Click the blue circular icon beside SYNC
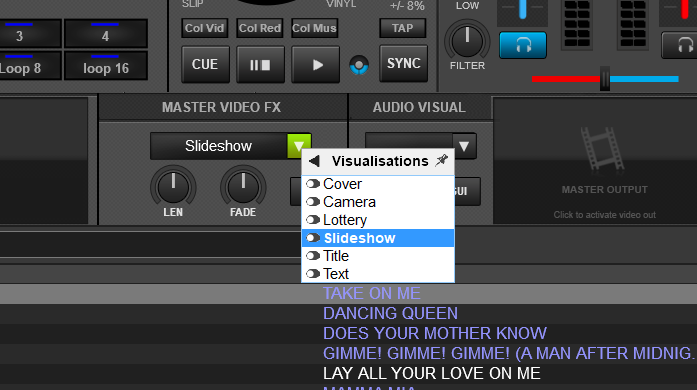 [x=359, y=65]
